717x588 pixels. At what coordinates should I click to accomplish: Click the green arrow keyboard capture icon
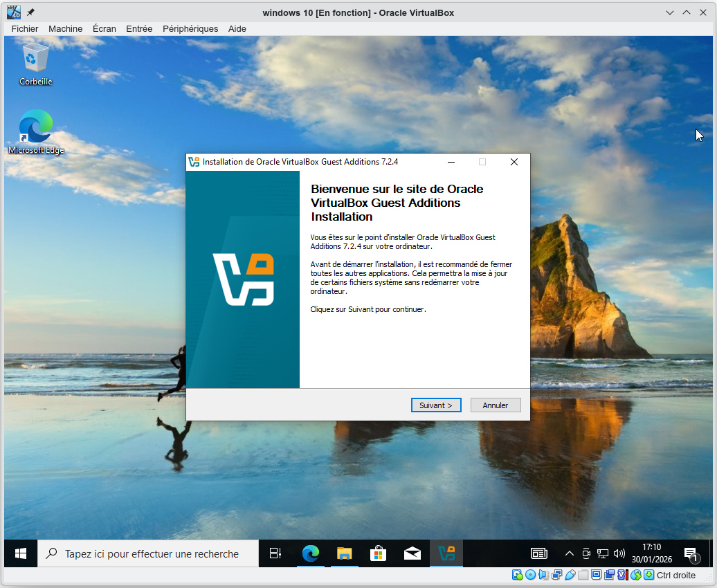pyautogui.click(x=648, y=575)
